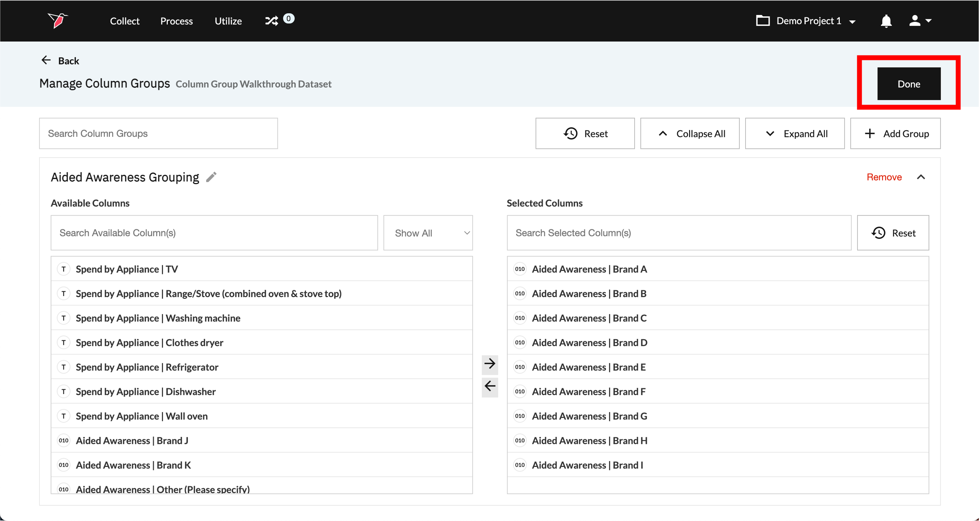
Task: Select Spend by Appliance | Refrigerator column
Action: click(x=147, y=367)
